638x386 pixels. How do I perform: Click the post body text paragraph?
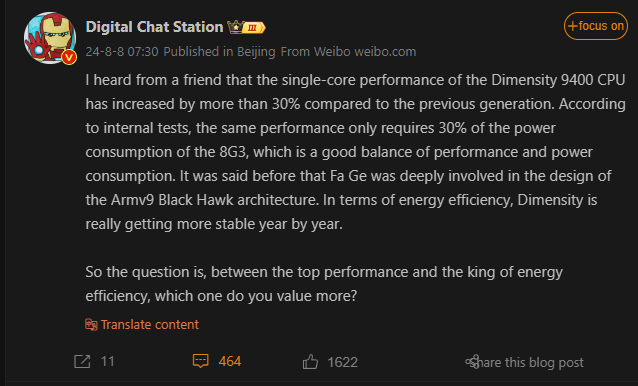click(x=355, y=151)
